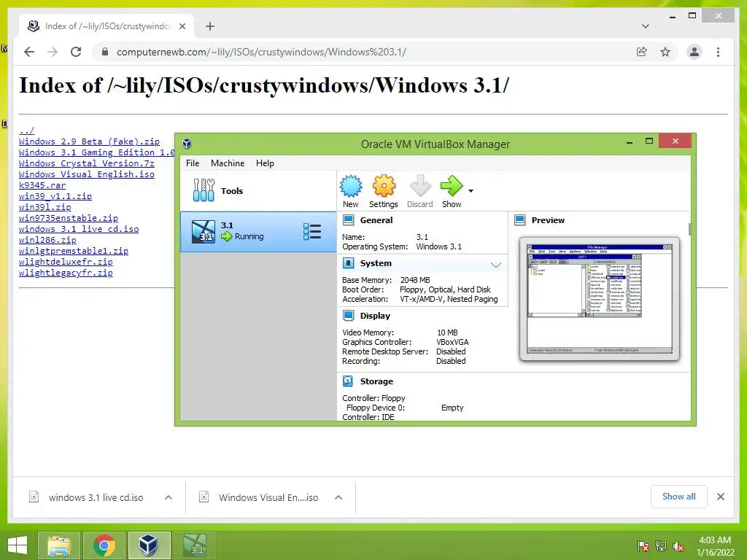Click the VirtualBox title bar cube icon
This screenshot has height=560, width=747.
pyautogui.click(x=187, y=144)
